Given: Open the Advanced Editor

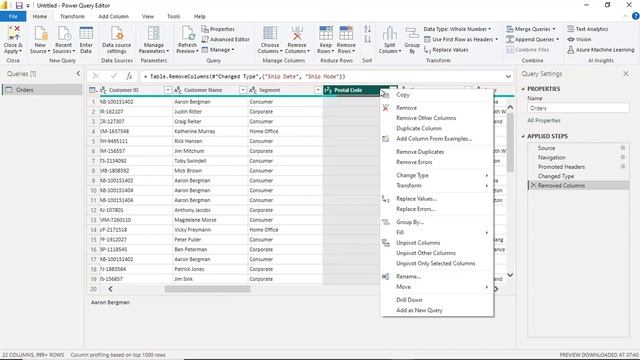Looking at the screenshot, I should tap(226, 39).
